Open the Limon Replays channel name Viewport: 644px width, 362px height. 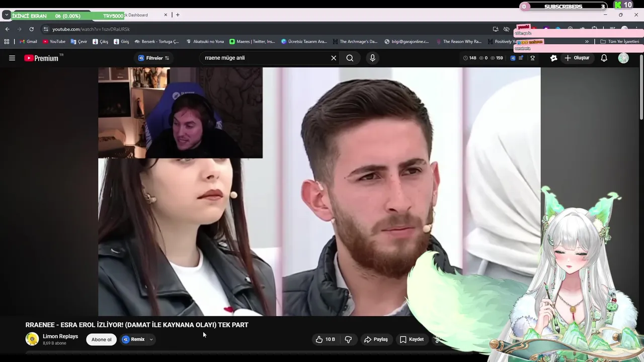60,336
